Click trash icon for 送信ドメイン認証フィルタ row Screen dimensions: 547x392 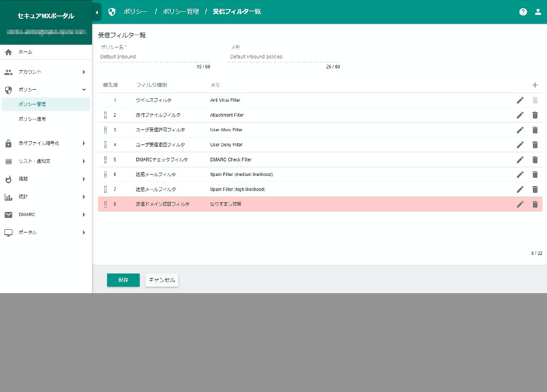pos(535,204)
